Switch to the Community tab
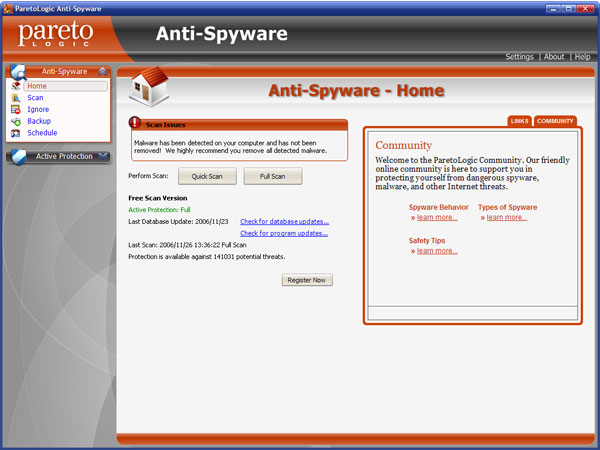The image size is (600, 450). 555,121
